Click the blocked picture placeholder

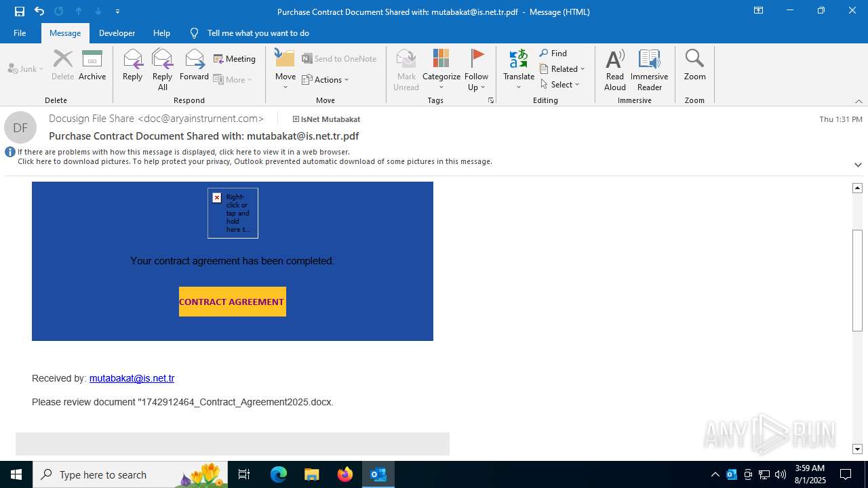coord(233,213)
